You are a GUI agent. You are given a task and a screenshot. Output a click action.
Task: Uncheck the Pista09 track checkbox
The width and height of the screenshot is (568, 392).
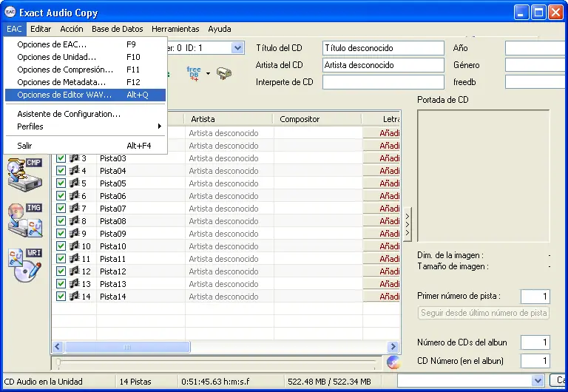pos(61,234)
